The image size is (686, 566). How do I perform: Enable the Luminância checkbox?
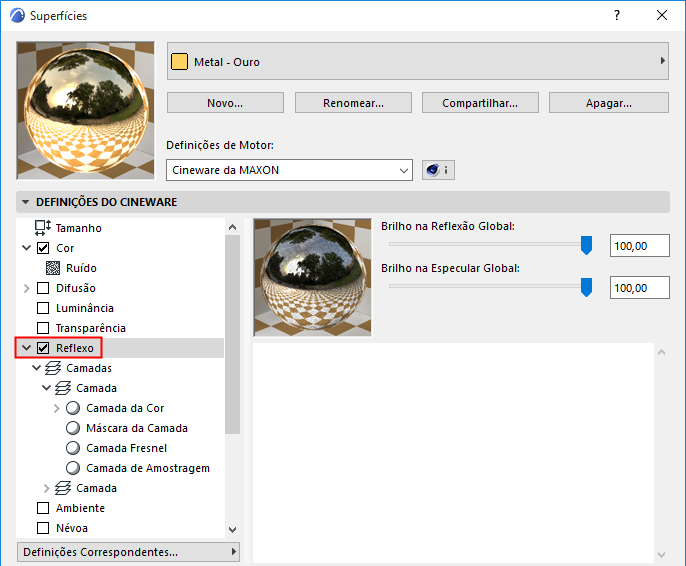tap(43, 308)
